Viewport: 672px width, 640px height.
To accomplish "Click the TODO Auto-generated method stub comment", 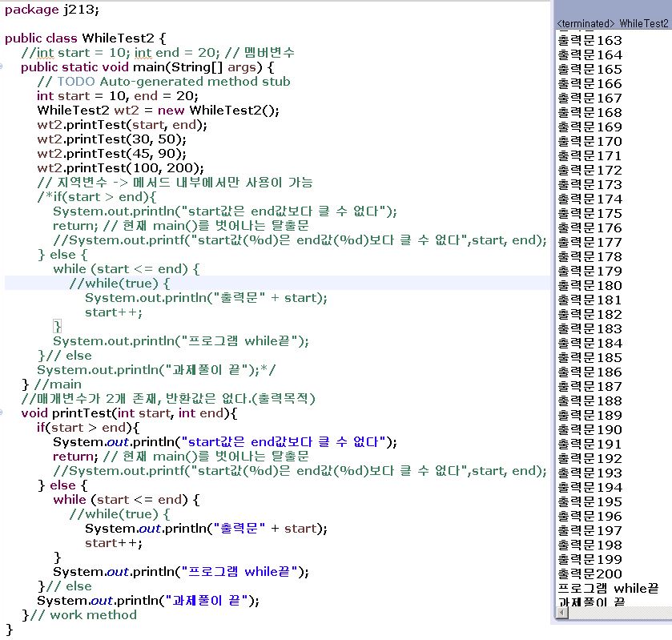I will [163, 82].
